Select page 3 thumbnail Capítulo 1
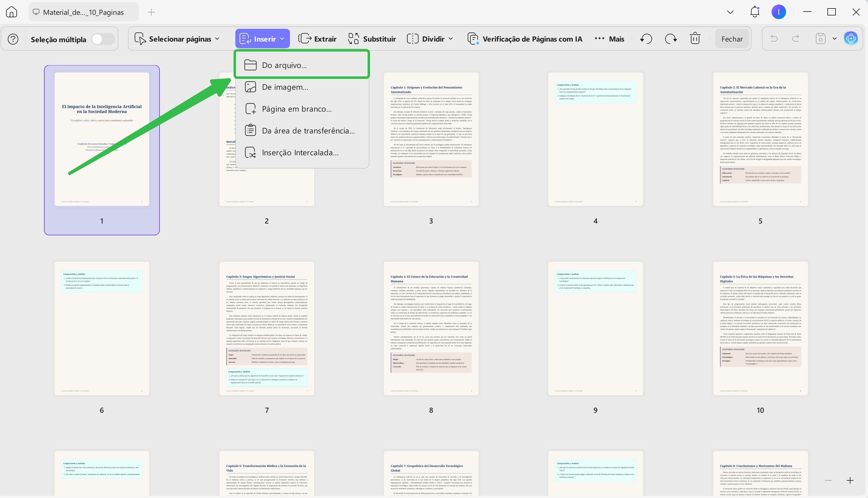The height and width of the screenshot is (498, 868). (x=431, y=139)
